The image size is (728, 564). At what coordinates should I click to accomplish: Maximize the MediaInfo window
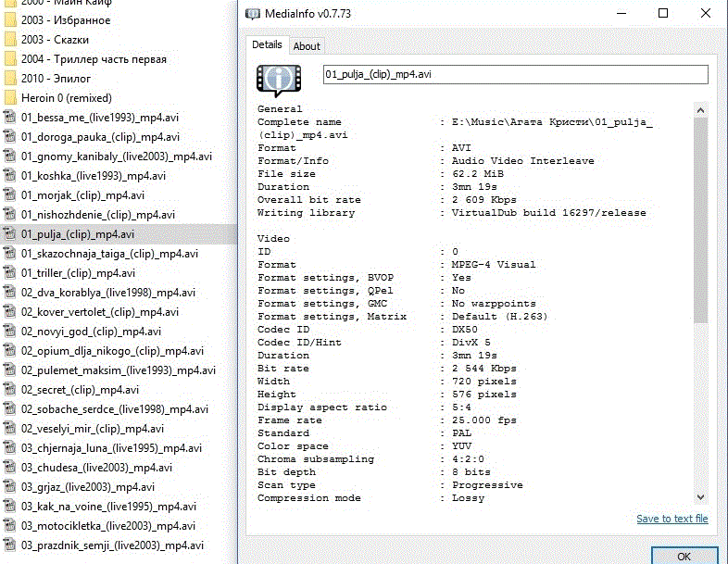click(x=663, y=14)
